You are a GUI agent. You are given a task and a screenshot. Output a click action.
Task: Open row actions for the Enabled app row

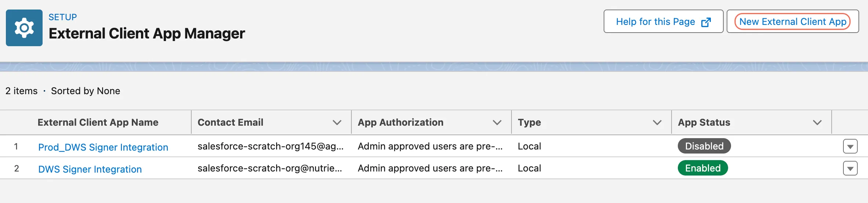(850, 168)
